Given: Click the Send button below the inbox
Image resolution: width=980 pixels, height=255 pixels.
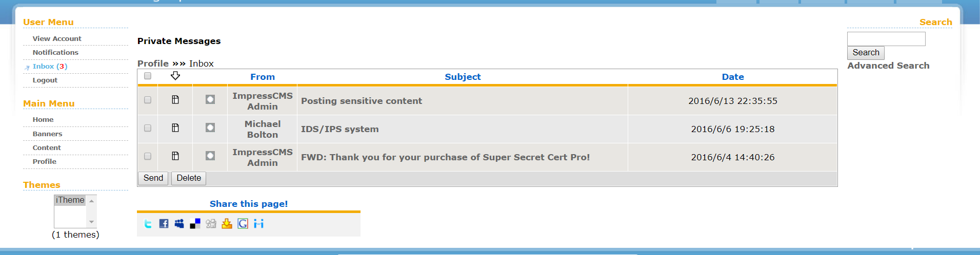Looking at the screenshot, I should 153,178.
